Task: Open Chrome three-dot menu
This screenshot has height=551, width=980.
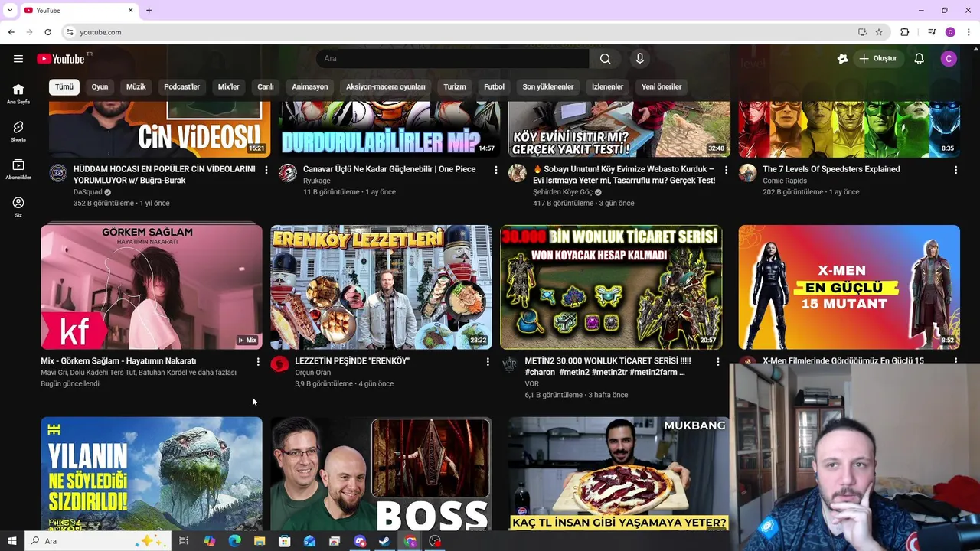Action: click(x=969, y=32)
